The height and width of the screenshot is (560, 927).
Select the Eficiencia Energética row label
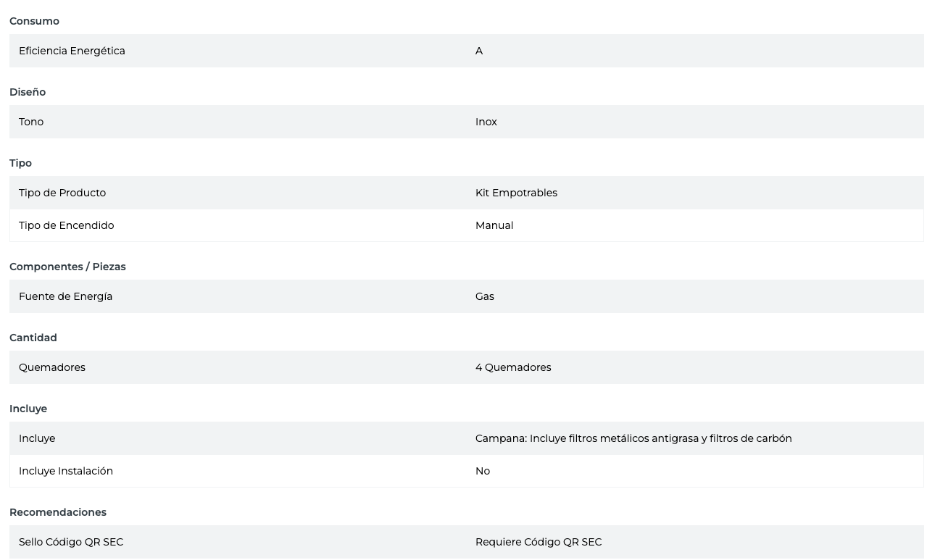coord(72,51)
